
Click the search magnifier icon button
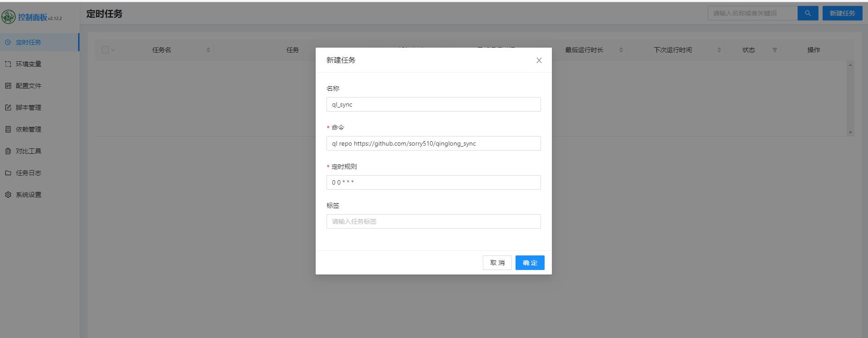coord(808,13)
